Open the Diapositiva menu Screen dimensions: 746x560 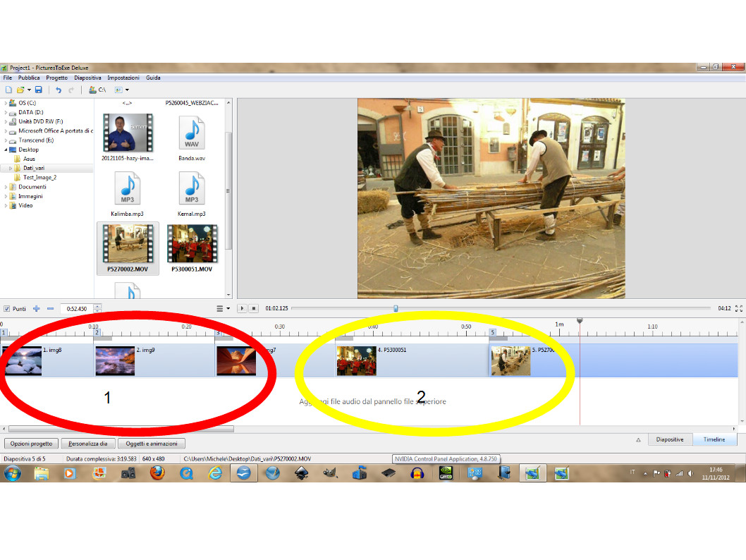click(87, 78)
